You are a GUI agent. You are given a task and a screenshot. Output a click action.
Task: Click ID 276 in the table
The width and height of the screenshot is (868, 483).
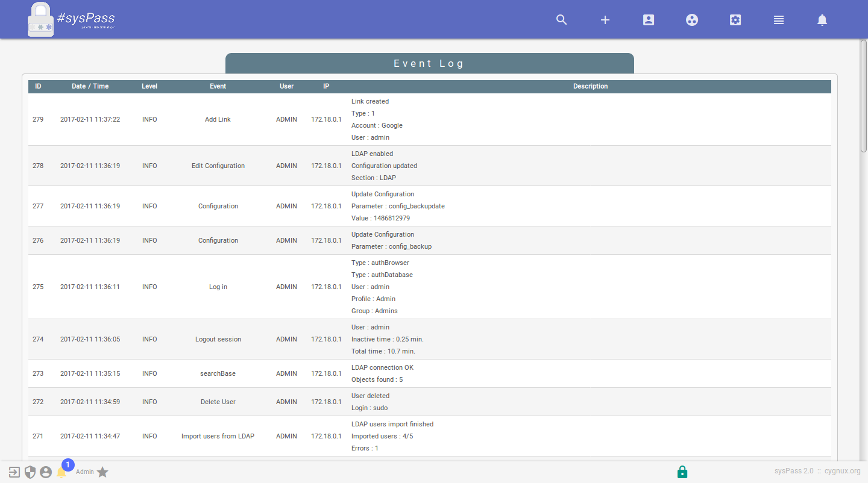coord(38,240)
